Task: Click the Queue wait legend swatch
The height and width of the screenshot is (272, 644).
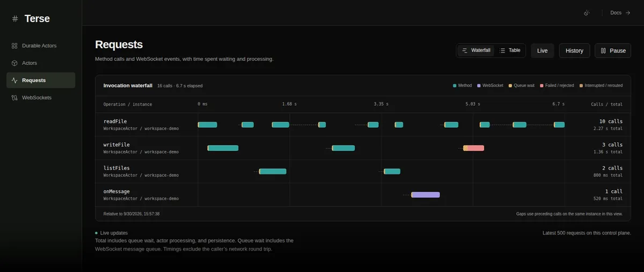Action: [510, 86]
